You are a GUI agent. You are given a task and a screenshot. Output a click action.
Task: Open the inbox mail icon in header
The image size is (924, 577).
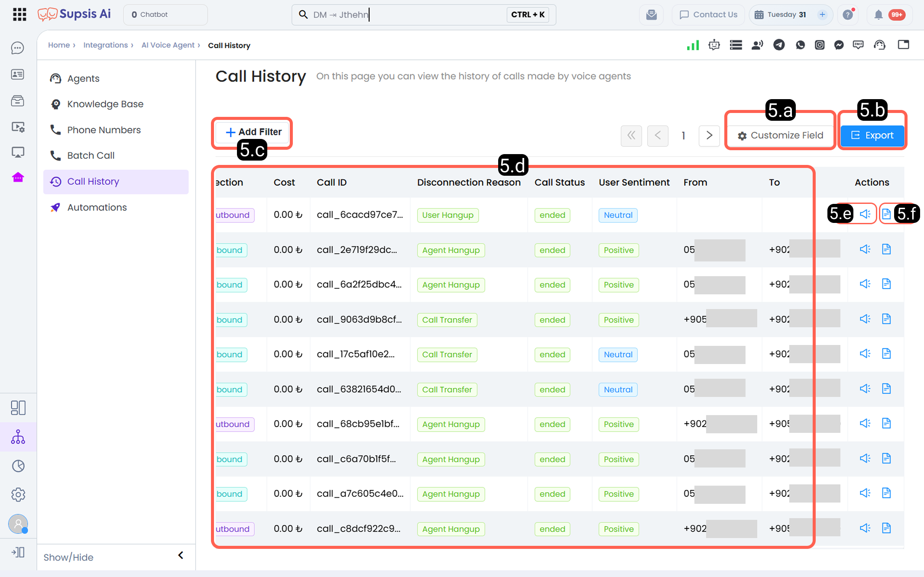point(652,15)
